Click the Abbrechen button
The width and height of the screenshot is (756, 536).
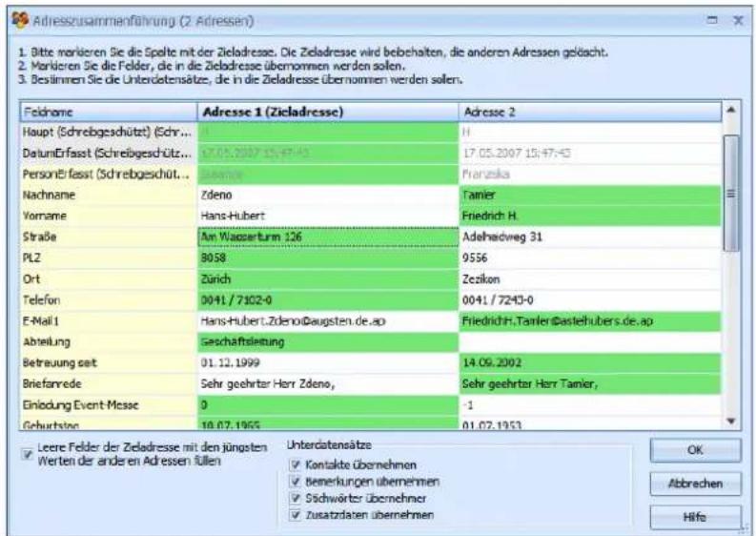[695, 484]
